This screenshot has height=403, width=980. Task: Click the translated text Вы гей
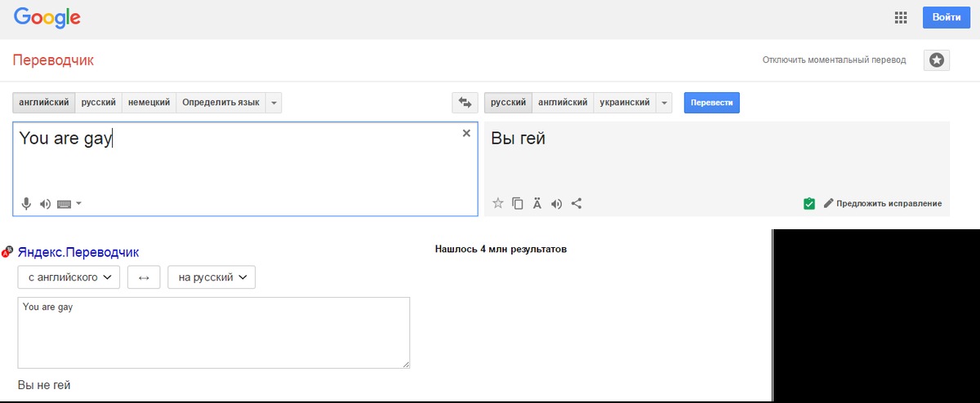518,139
